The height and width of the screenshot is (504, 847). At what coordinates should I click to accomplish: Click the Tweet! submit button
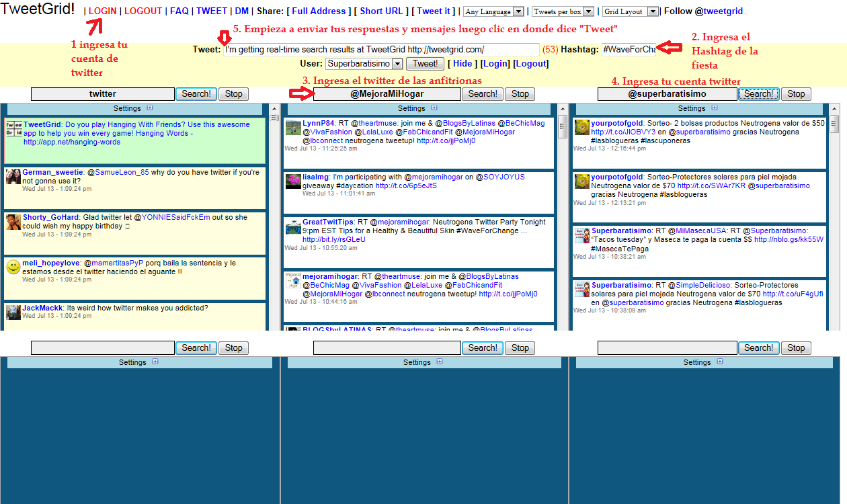[425, 64]
